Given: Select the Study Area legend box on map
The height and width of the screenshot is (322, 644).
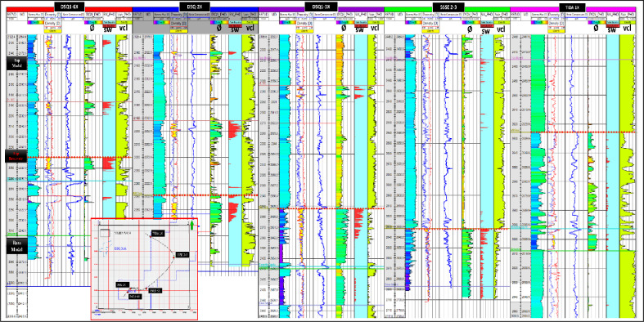Looking at the screenshot, I should click(105, 232).
